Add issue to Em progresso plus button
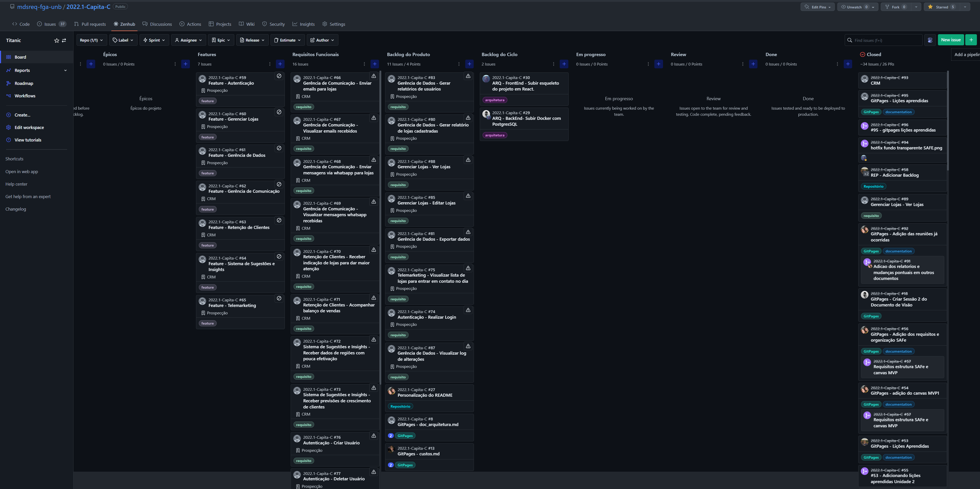This screenshot has width=980, height=489. (x=658, y=64)
